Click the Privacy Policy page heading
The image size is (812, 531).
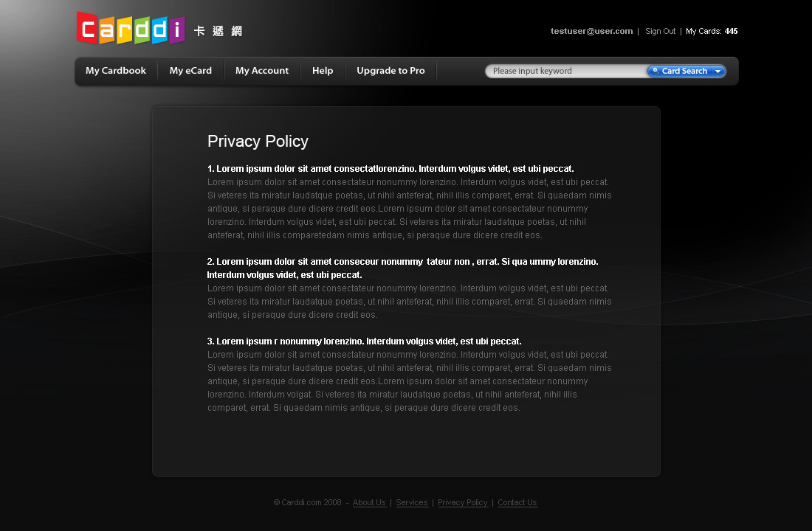point(258,142)
